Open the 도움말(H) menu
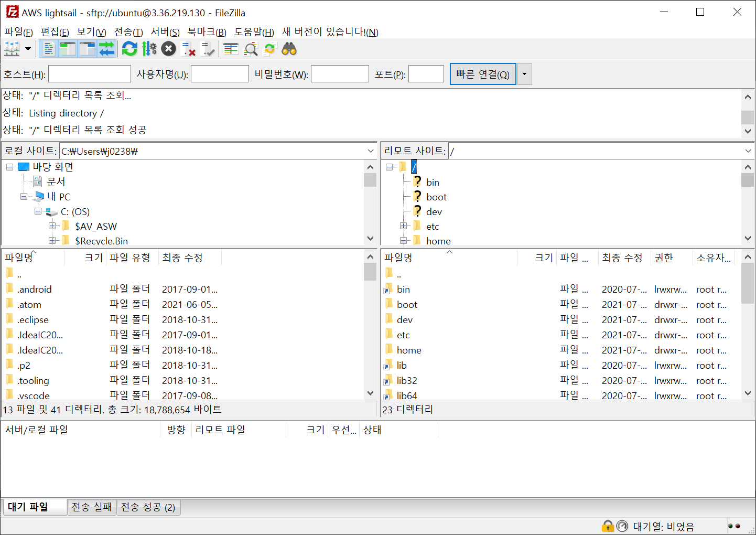 click(x=254, y=32)
